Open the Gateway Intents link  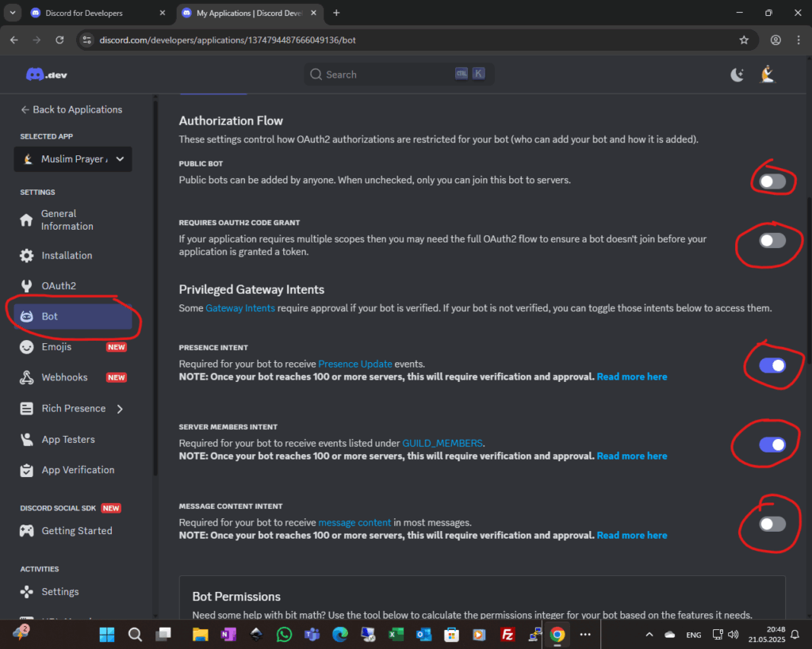[x=240, y=308]
